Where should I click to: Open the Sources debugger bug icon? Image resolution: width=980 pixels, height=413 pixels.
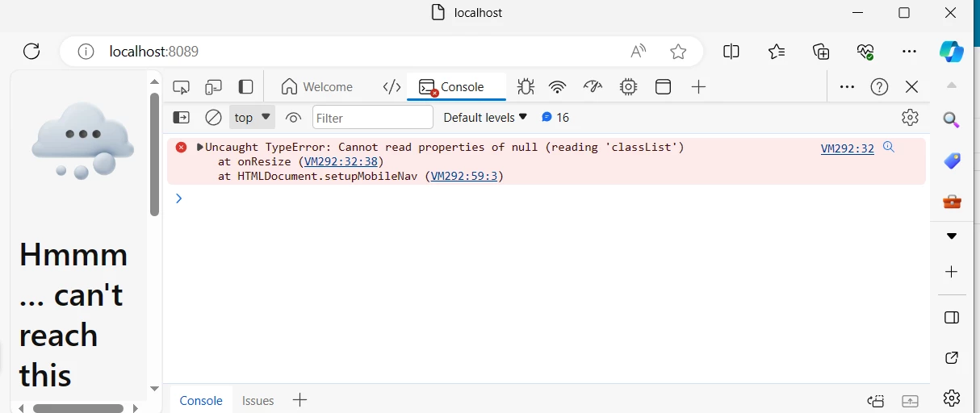coord(526,87)
